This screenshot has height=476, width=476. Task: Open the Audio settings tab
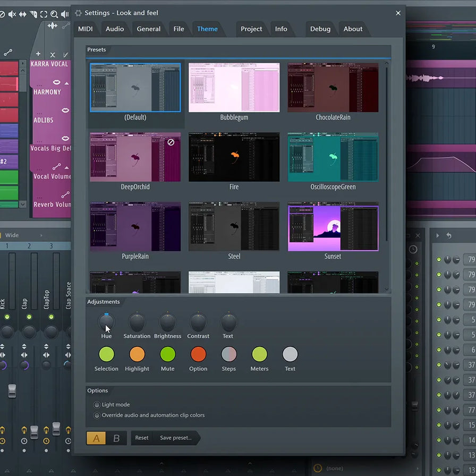(115, 29)
